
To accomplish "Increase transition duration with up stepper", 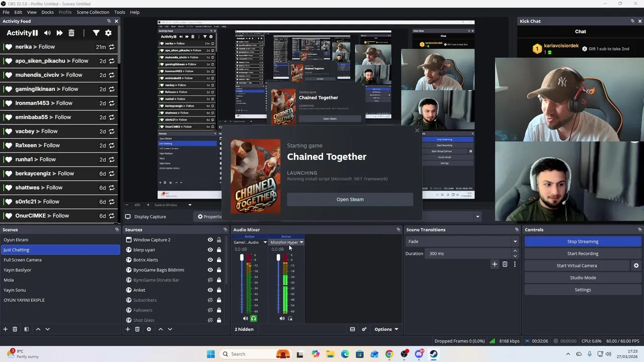I will [515, 251].
